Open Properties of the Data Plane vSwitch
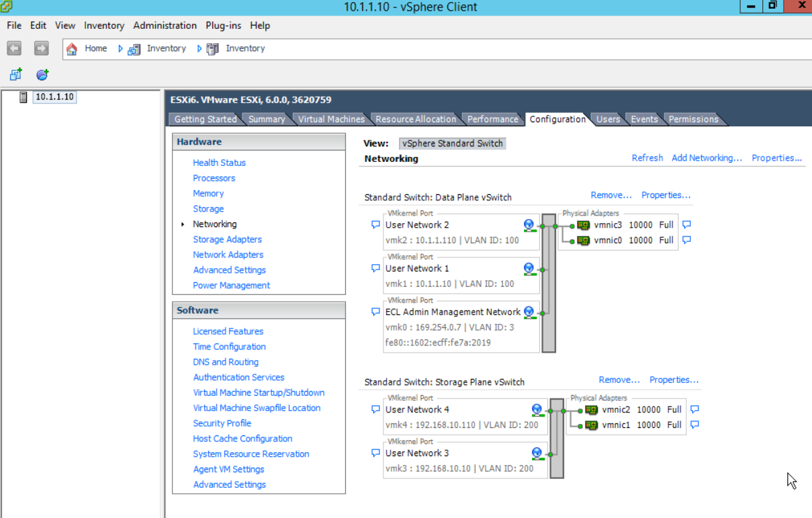The height and width of the screenshot is (518, 812). [x=666, y=195]
